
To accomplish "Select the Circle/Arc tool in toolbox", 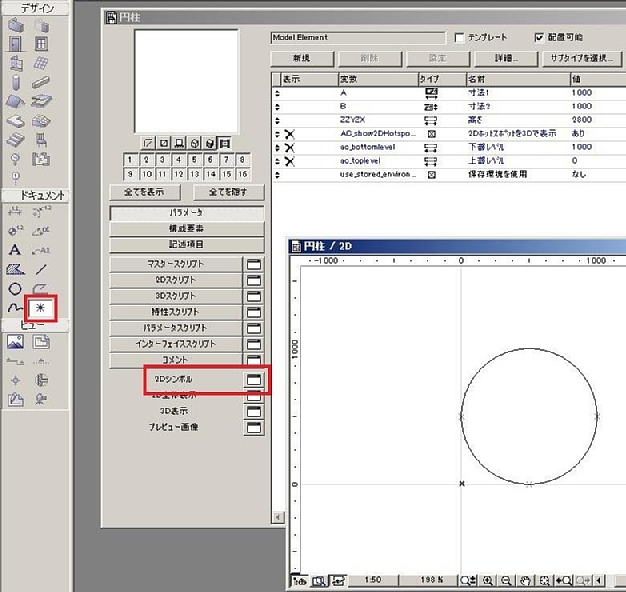I will coord(15,289).
